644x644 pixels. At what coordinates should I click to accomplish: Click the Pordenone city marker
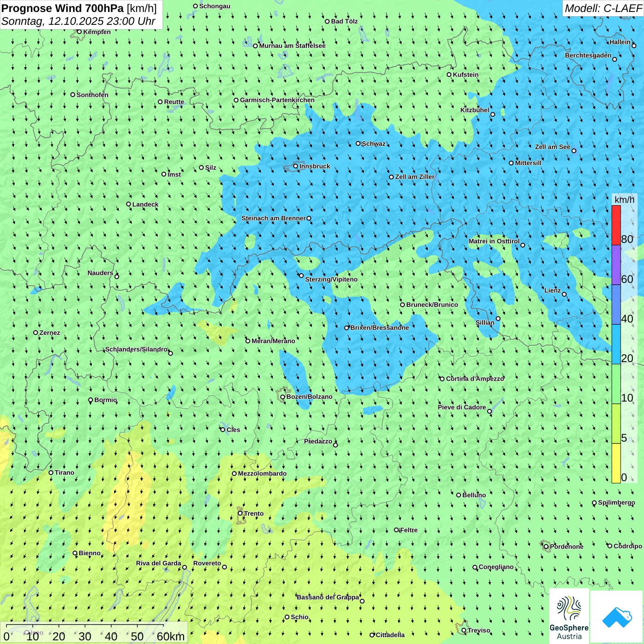(546, 546)
